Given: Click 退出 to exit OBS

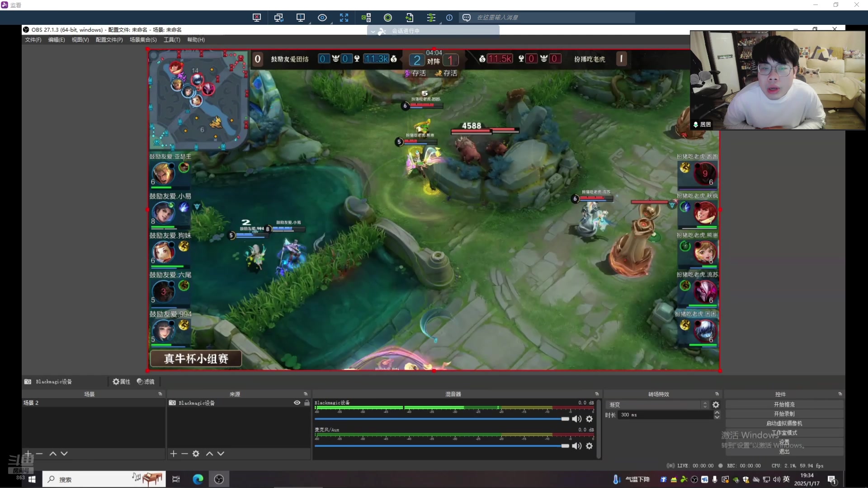Looking at the screenshot, I should coord(784,452).
